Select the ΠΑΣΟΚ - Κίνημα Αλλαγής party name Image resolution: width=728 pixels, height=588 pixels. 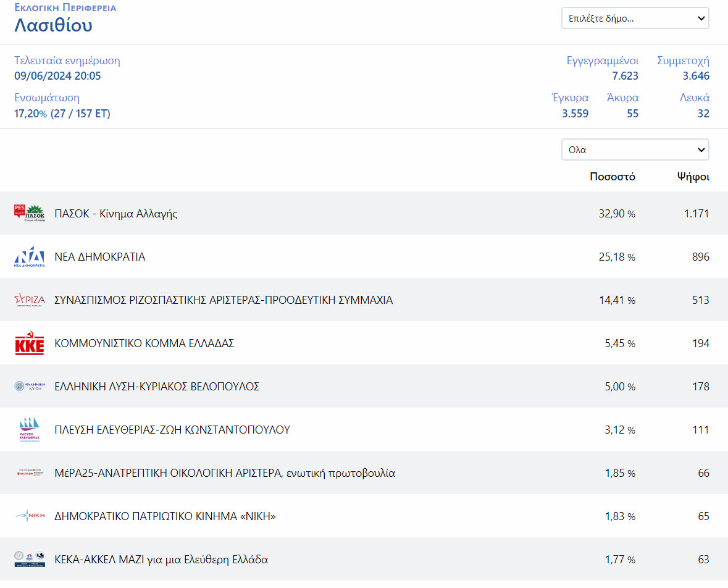tap(116, 214)
